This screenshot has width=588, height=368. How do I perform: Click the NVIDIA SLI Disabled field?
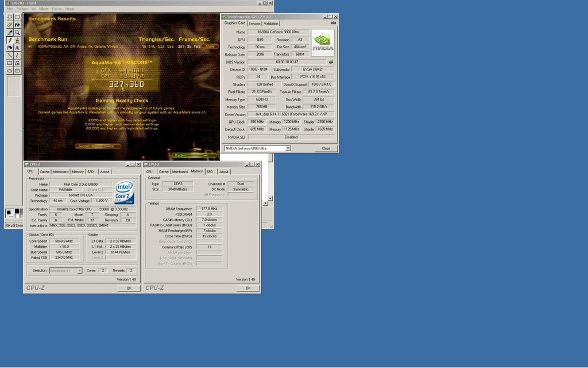[x=291, y=137]
